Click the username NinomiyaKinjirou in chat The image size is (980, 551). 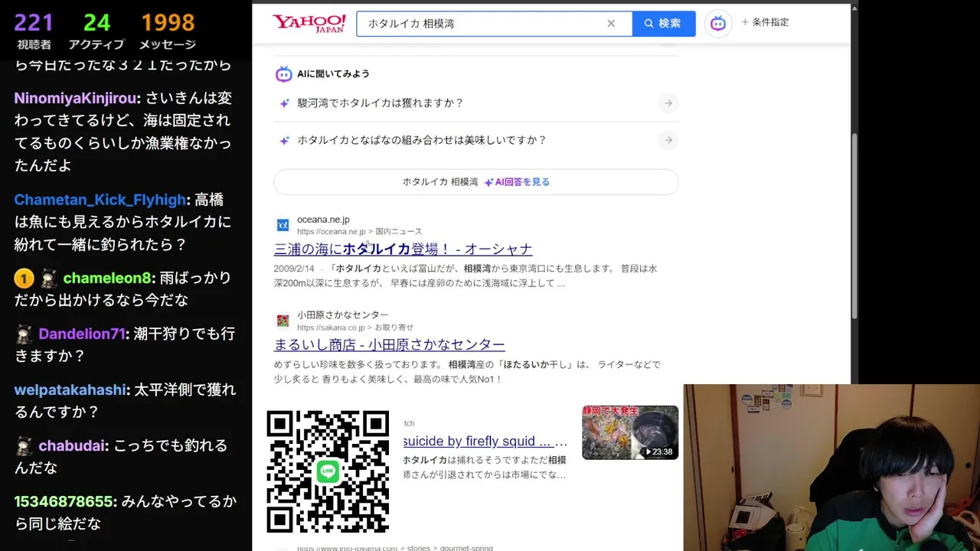coord(75,99)
